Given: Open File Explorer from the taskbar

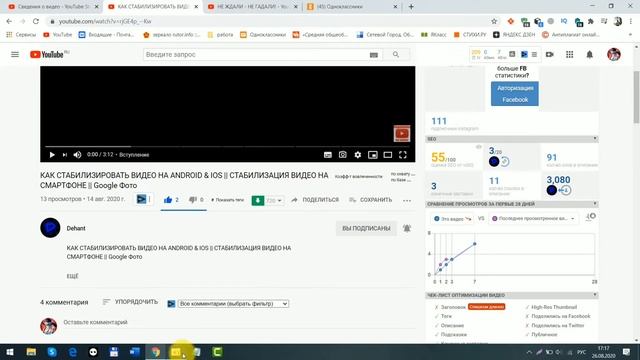Looking at the screenshot, I should 31,352.
